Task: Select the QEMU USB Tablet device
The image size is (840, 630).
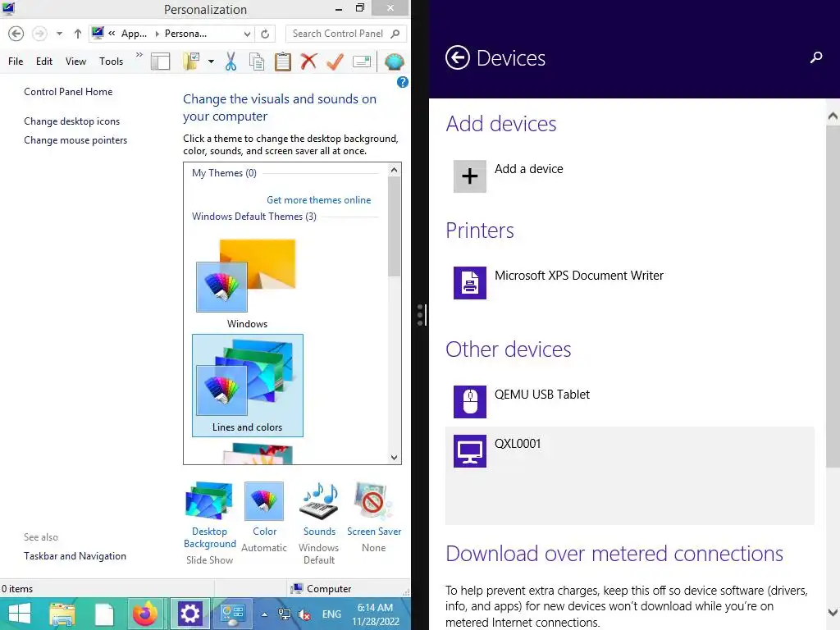Action: tap(629, 402)
